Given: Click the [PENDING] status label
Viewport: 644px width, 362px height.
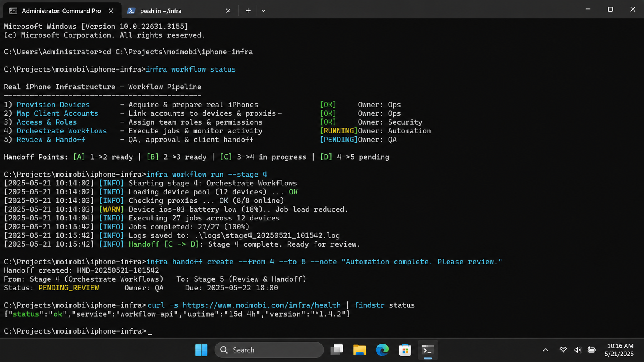Looking at the screenshot, I should click(x=339, y=140).
